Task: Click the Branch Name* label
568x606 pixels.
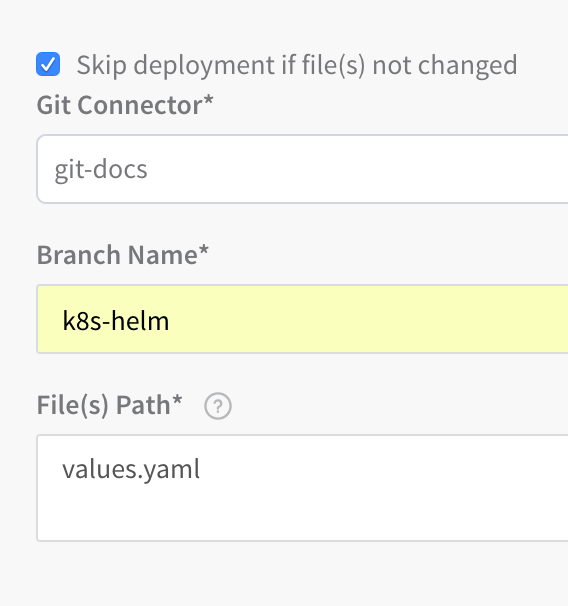Action: pyautogui.click(x=122, y=255)
